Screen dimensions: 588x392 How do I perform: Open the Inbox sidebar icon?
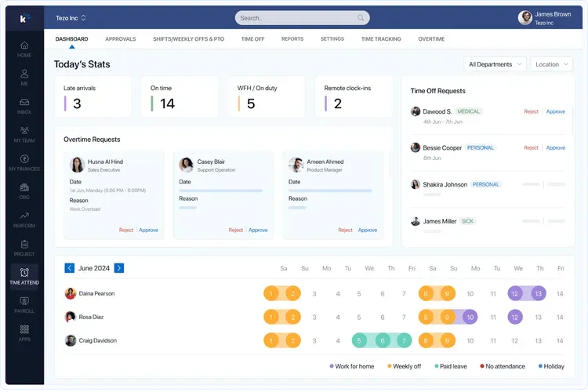tap(24, 103)
